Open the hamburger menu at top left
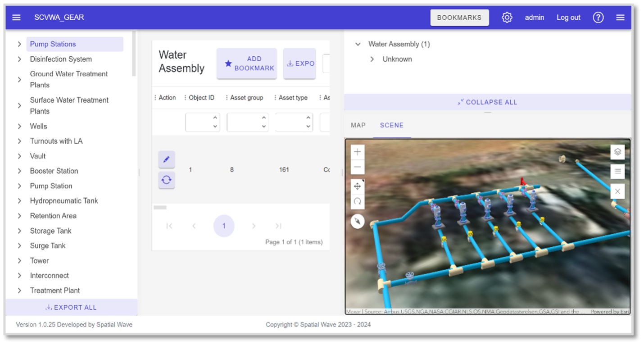The width and height of the screenshot is (644, 345). (x=16, y=17)
